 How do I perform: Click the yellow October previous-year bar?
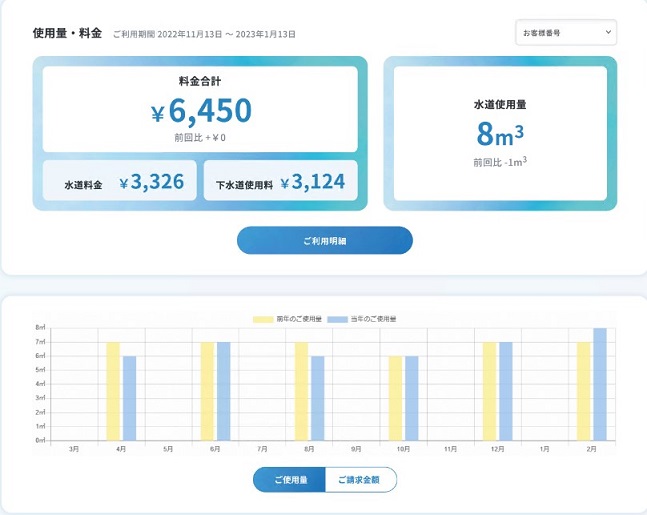click(x=395, y=398)
